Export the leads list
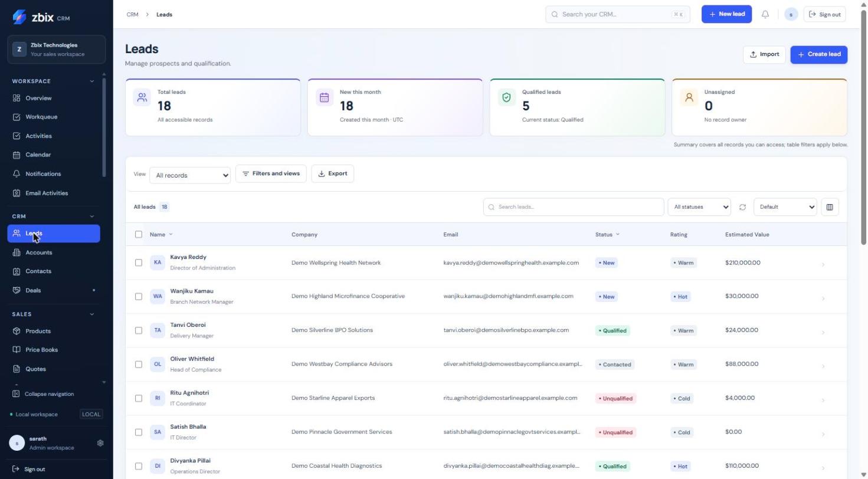The height and width of the screenshot is (479, 868). click(x=333, y=173)
